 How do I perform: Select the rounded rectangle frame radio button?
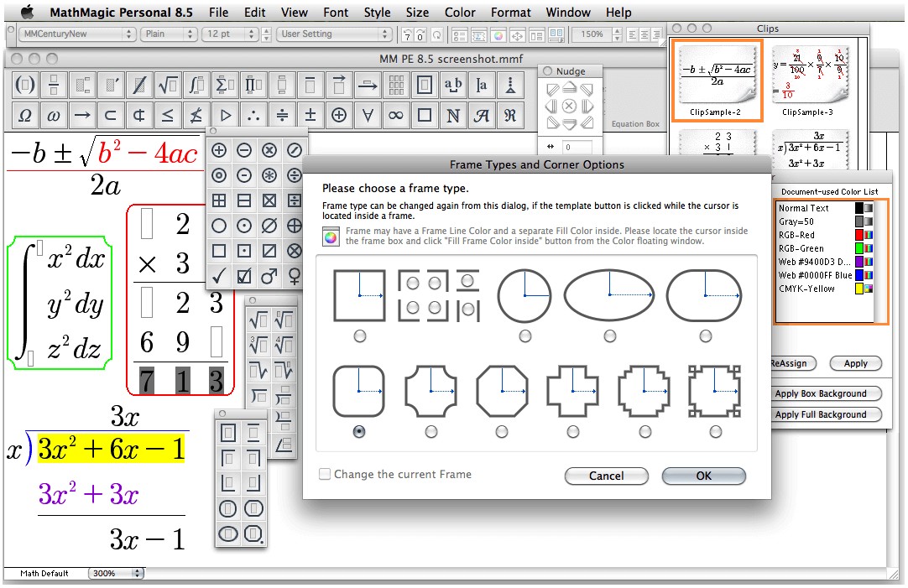(359, 431)
